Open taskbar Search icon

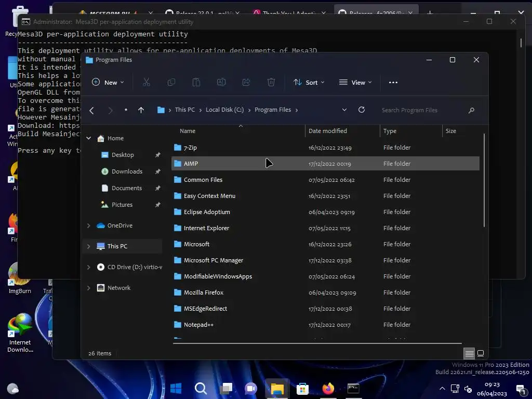click(x=201, y=389)
